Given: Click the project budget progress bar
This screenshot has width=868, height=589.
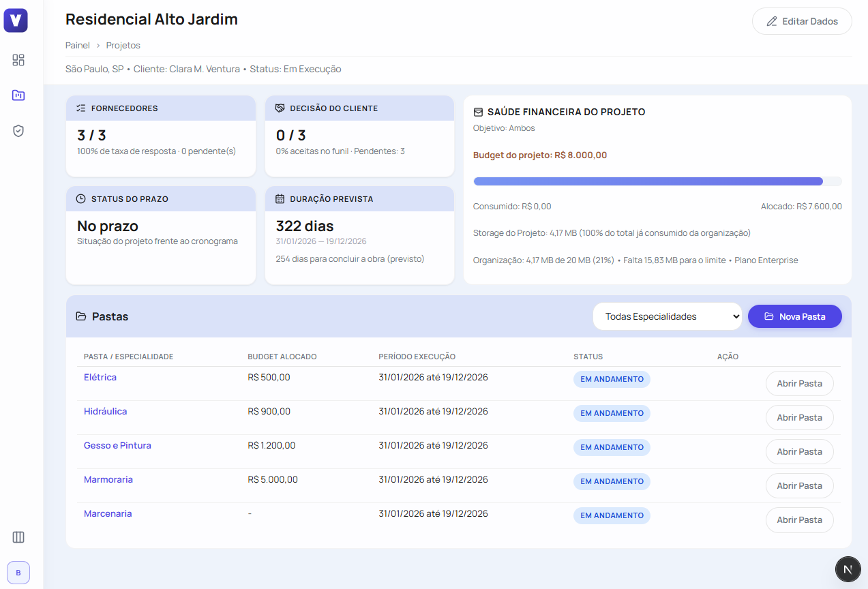Looking at the screenshot, I should coord(657,181).
